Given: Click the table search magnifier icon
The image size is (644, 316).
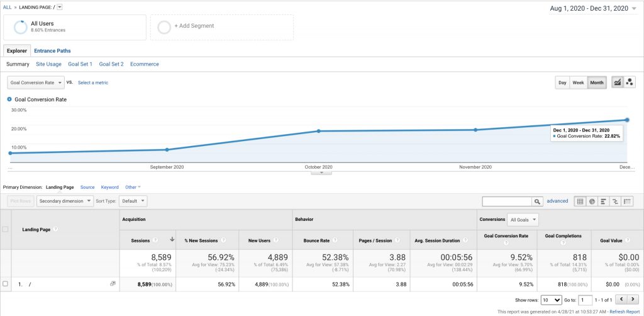Looking at the screenshot, I should pyautogui.click(x=537, y=201).
